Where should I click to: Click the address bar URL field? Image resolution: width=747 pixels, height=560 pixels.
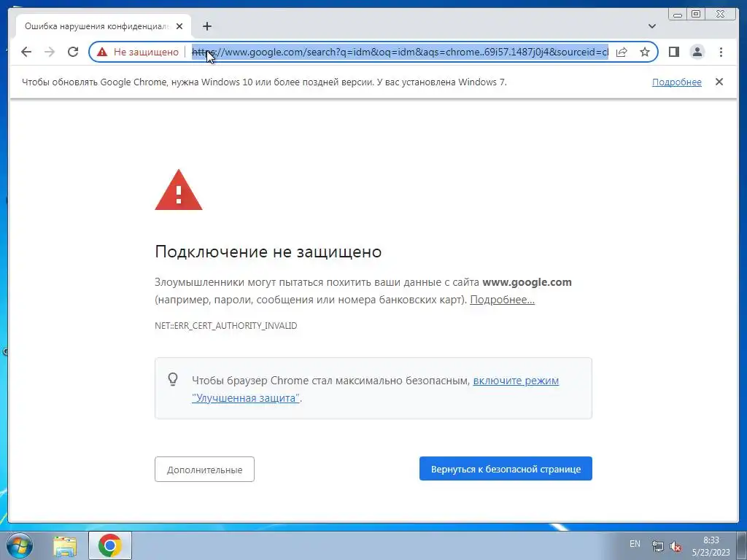pyautogui.click(x=400, y=52)
